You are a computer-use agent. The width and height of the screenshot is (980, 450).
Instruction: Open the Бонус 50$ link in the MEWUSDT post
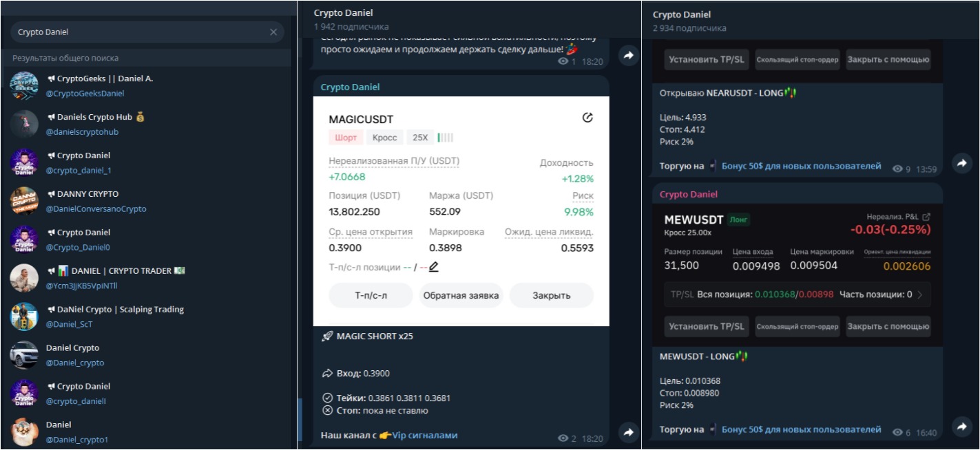point(801,429)
